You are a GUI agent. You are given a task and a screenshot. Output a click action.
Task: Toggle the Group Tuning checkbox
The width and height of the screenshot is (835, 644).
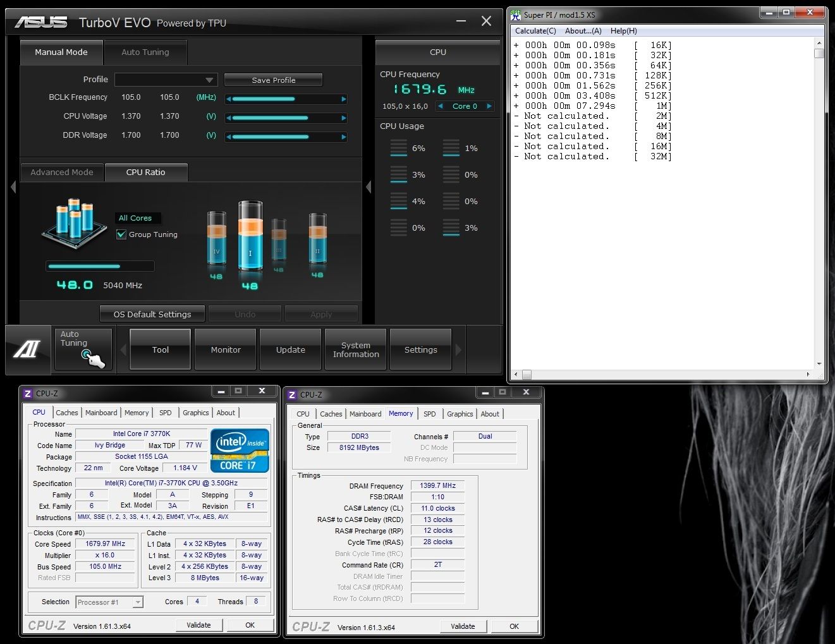click(x=121, y=234)
